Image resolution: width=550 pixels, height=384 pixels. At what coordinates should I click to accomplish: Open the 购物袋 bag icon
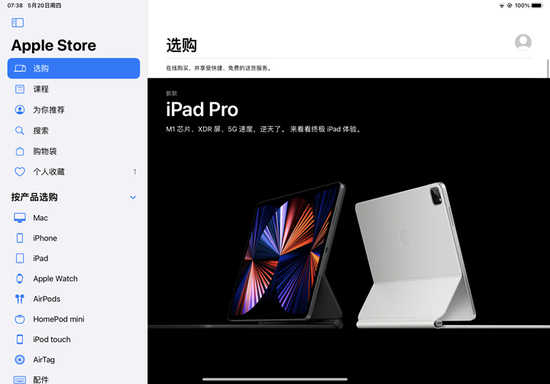[20, 151]
